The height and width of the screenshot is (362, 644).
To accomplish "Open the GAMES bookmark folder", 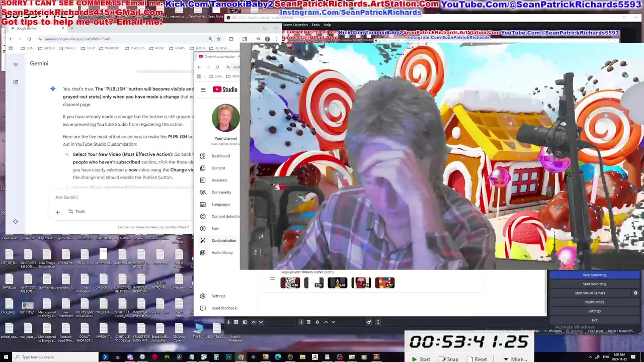I will pos(177,48).
